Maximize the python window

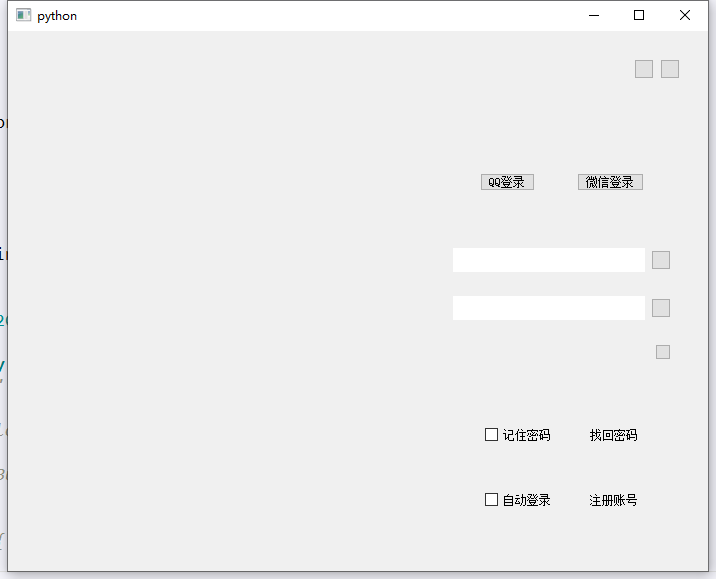[x=639, y=16]
